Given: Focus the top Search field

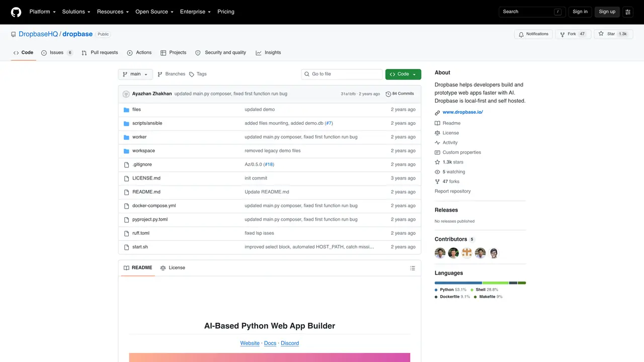Looking at the screenshot, I should pos(532,12).
